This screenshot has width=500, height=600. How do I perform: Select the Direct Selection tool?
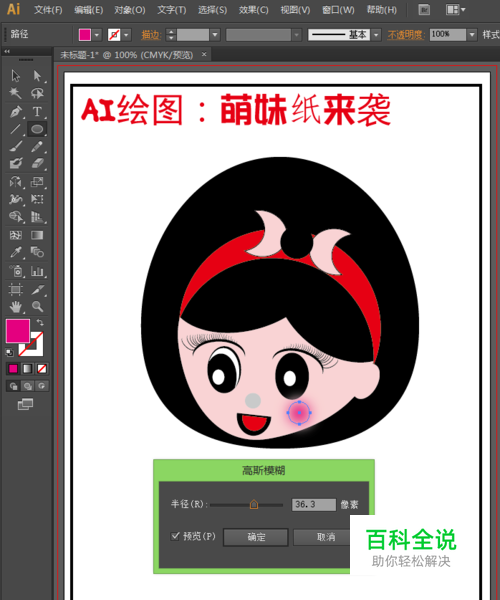[x=37, y=75]
